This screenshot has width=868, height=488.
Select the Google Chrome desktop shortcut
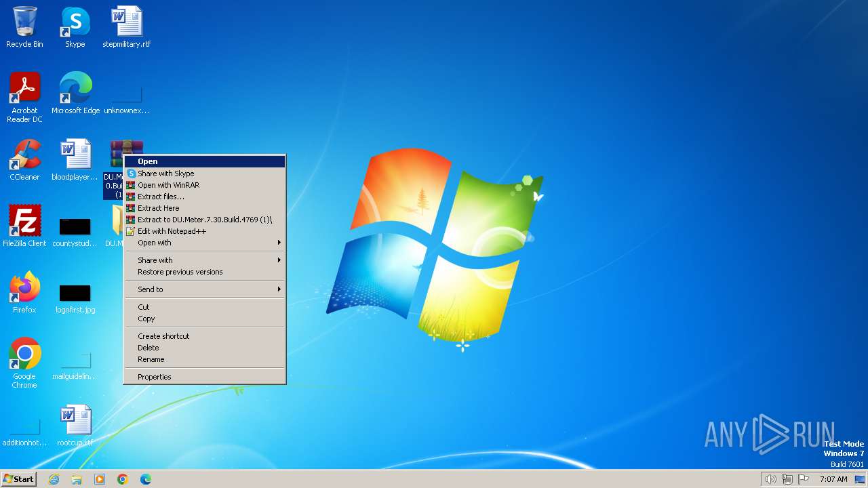[24, 363]
